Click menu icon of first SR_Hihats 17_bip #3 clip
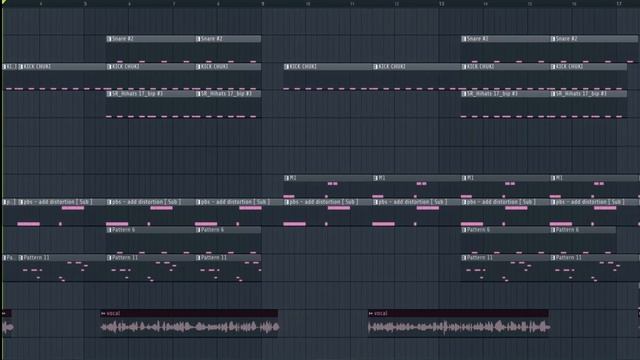Screen dimensions: 640x360 coord(109,94)
